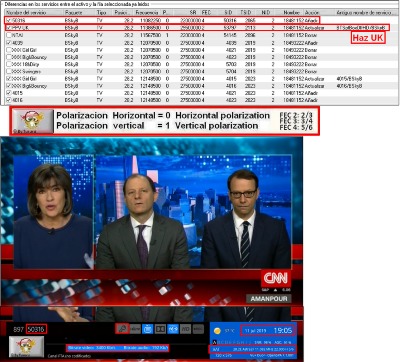Click the key encryption icon in infobar
This screenshot has width=400, height=362.
pyautogui.click(x=122, y=329)
